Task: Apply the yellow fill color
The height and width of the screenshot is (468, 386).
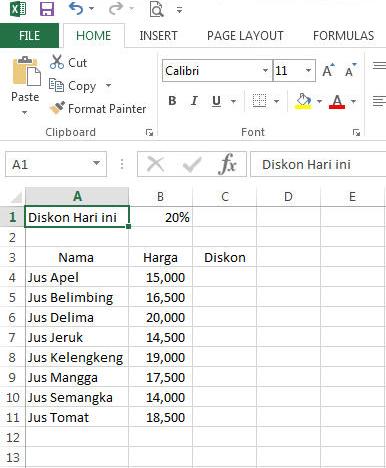Action: tap(303, 101)
